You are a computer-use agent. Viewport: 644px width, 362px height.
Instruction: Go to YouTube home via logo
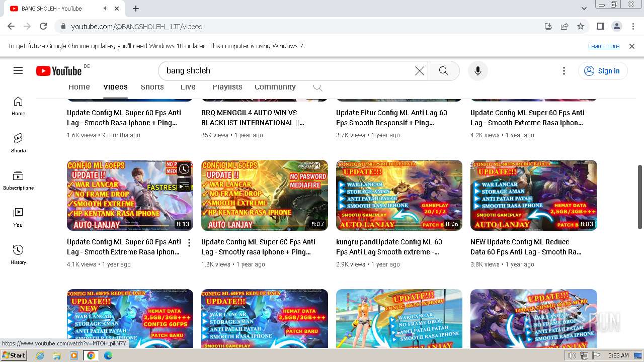(x=59, y=71)
